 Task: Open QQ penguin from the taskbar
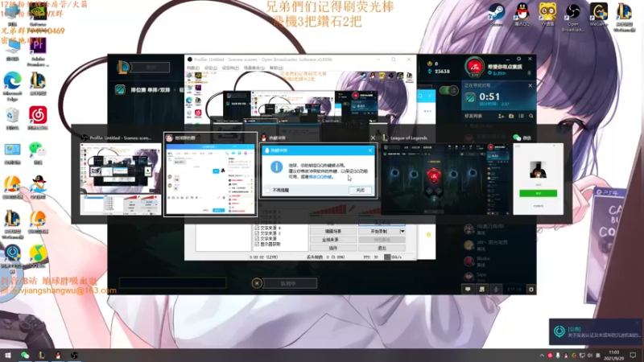tap(58, 355)
